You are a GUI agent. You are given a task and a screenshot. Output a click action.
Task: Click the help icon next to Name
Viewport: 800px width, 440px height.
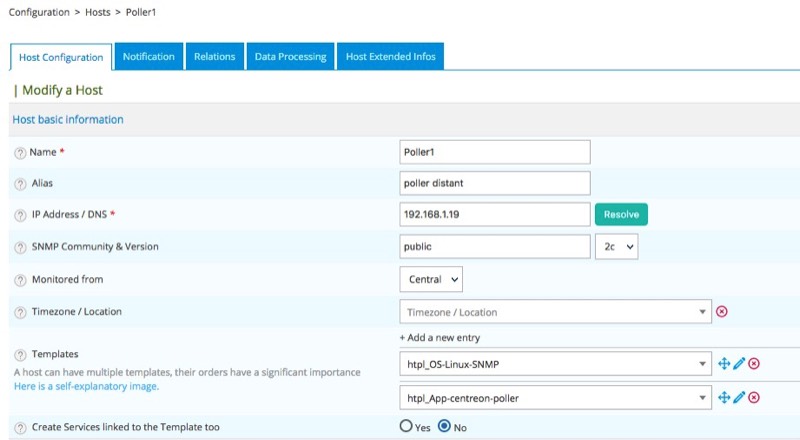[x=20, y=152]
